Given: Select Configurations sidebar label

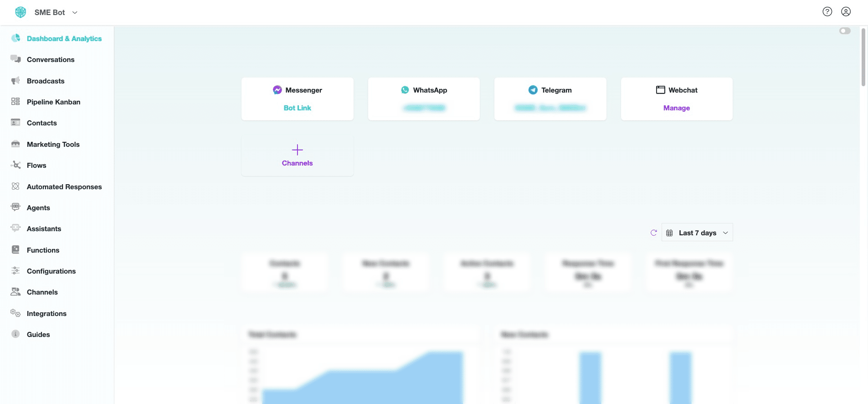Looking at the screenshot, I should click(x=51, y=271).
